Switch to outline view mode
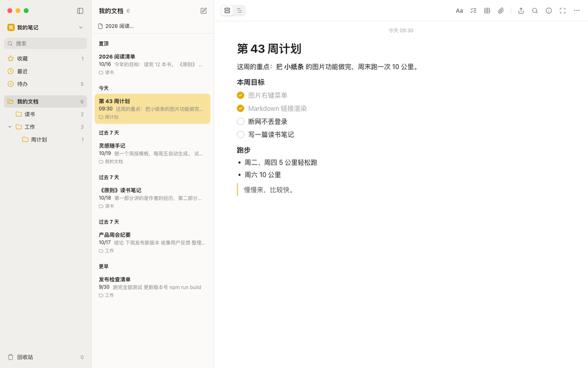This screenshot has width=588, height=368. (x=240, y=11)
